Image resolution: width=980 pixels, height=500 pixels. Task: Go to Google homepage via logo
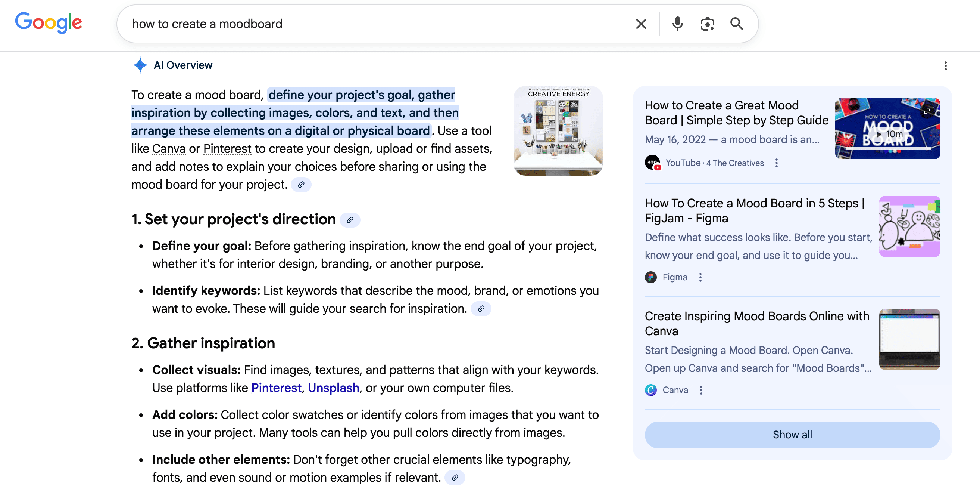pyautogui.click(x=49, y=23)
